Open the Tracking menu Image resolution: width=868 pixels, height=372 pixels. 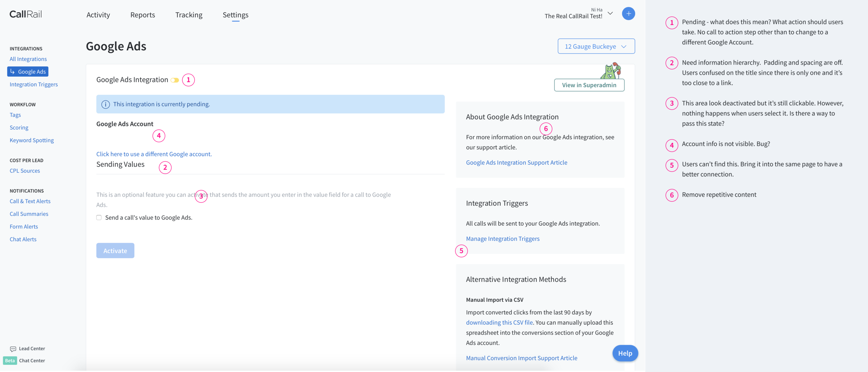tap(189, 15)
